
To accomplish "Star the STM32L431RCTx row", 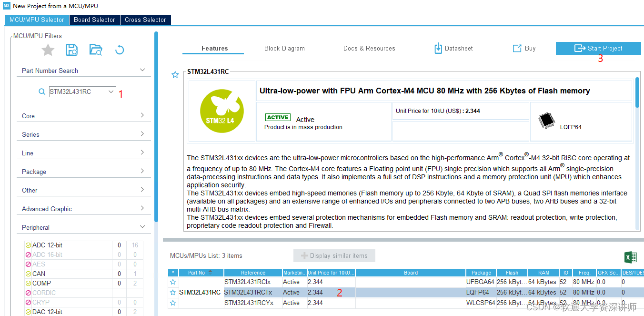I will (x=173, y=293).
